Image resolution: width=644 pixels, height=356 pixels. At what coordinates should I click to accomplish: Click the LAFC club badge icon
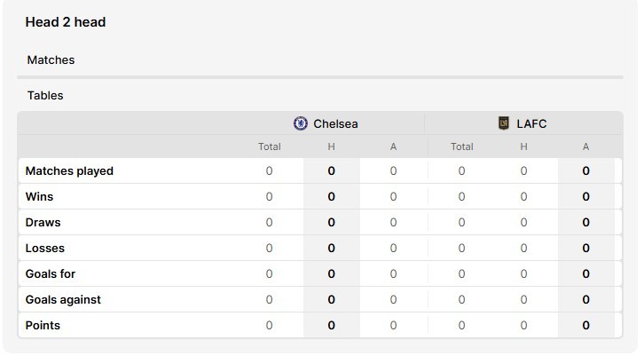504,123
